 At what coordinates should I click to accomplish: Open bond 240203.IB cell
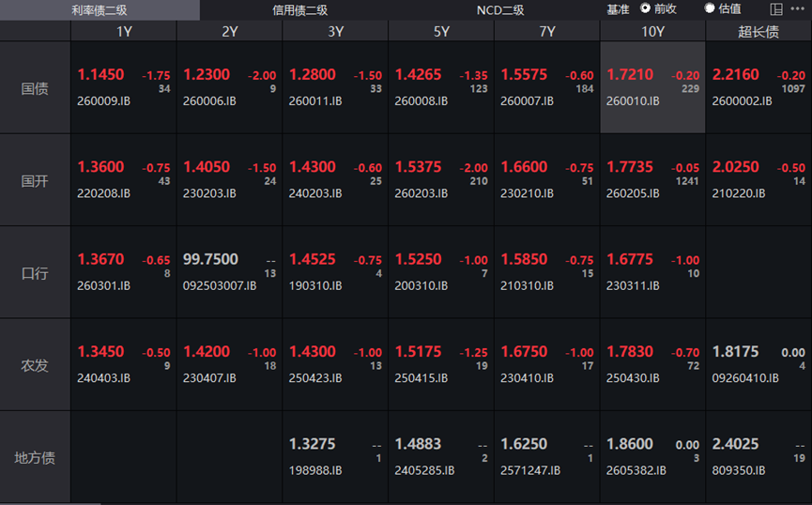pyautogui.click(x=335, y=180)
